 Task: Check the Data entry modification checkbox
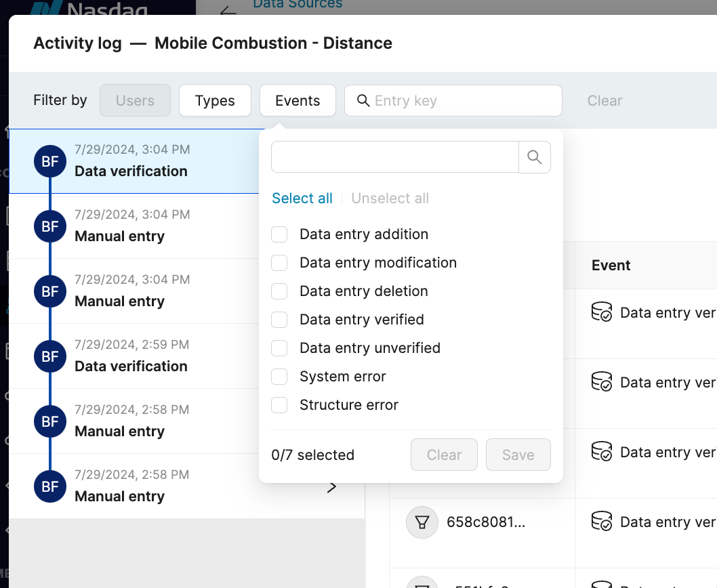point(279,262)
